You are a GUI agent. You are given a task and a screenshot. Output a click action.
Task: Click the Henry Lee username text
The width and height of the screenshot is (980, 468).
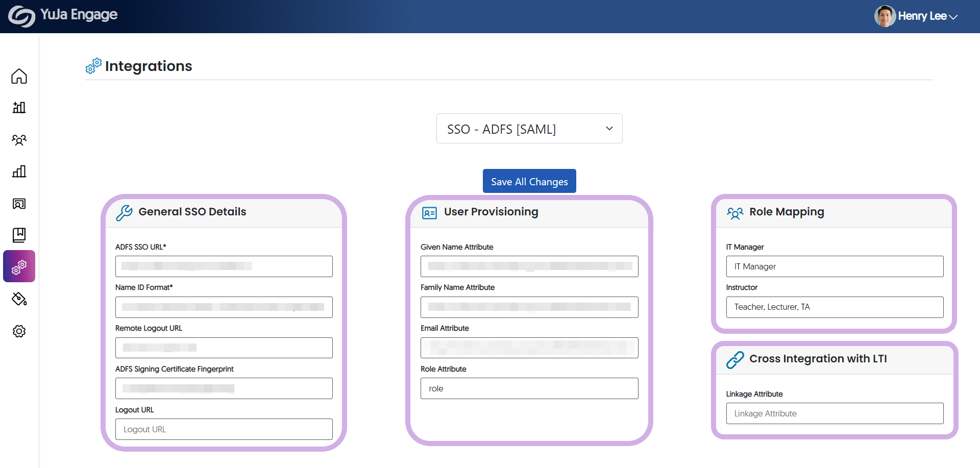coord(922,16)
